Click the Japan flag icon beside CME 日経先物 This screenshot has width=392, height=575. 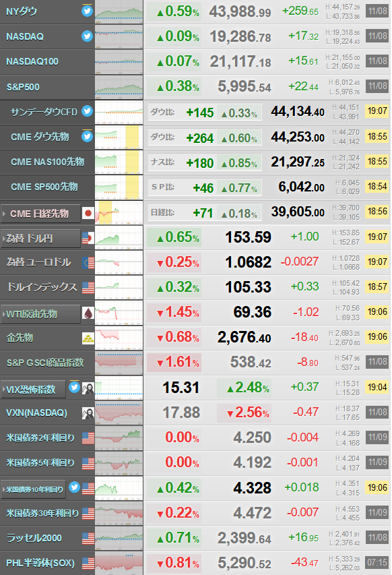click(x=88, y=213)
